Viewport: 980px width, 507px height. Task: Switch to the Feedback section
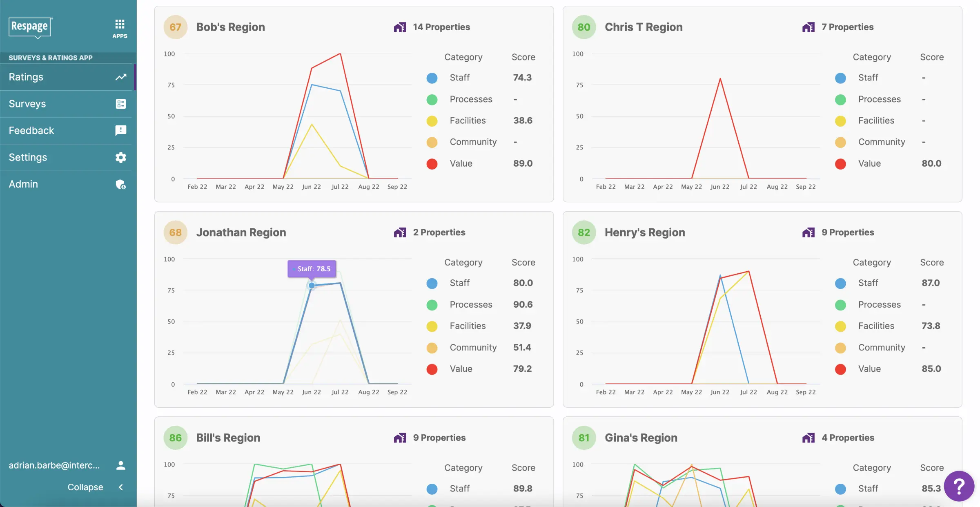31,130
